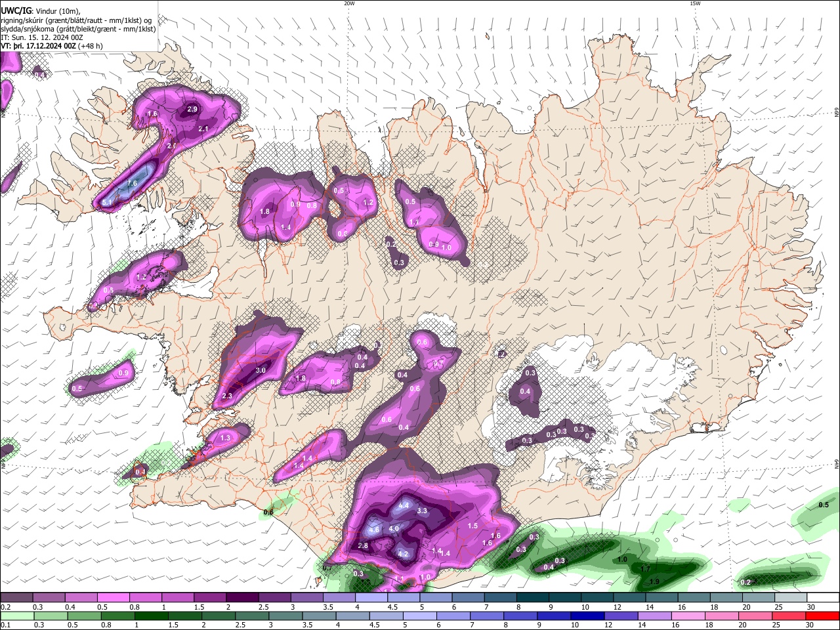The height and width of the screenshot is (630, 840).
Task: Click the snow scale swatch labeled 1.5
Action: click(209, 598)
